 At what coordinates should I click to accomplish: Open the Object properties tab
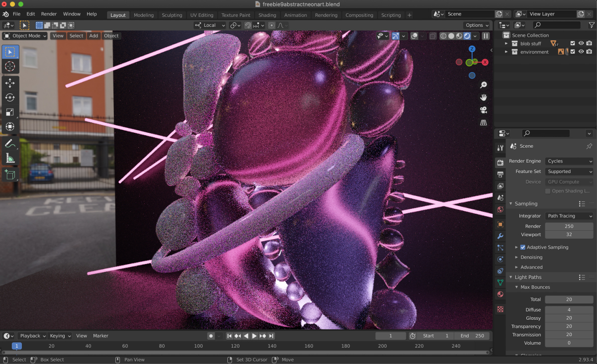500,224
